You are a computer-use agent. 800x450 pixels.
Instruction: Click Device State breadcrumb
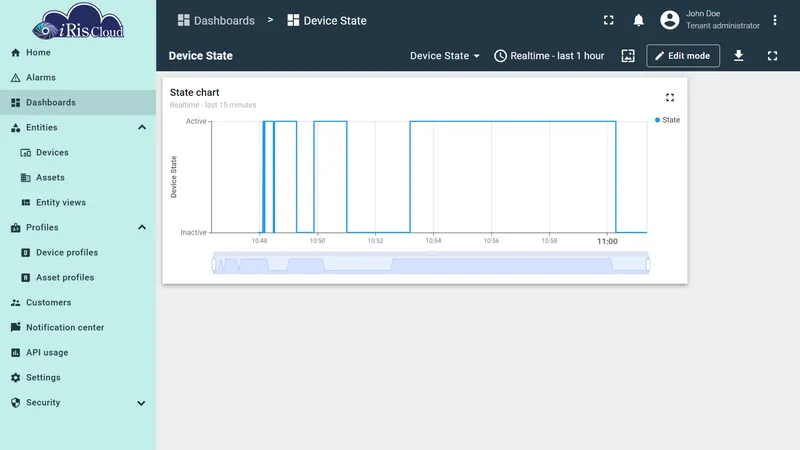[327, 20]
